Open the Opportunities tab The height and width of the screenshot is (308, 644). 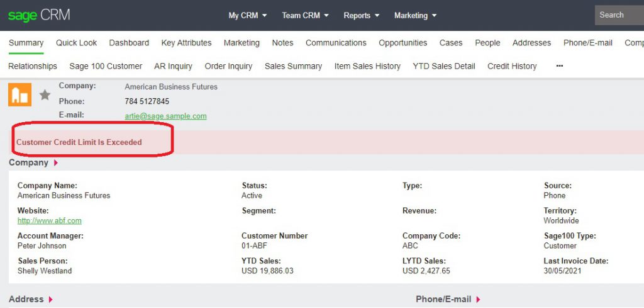(x=403, y=43)
